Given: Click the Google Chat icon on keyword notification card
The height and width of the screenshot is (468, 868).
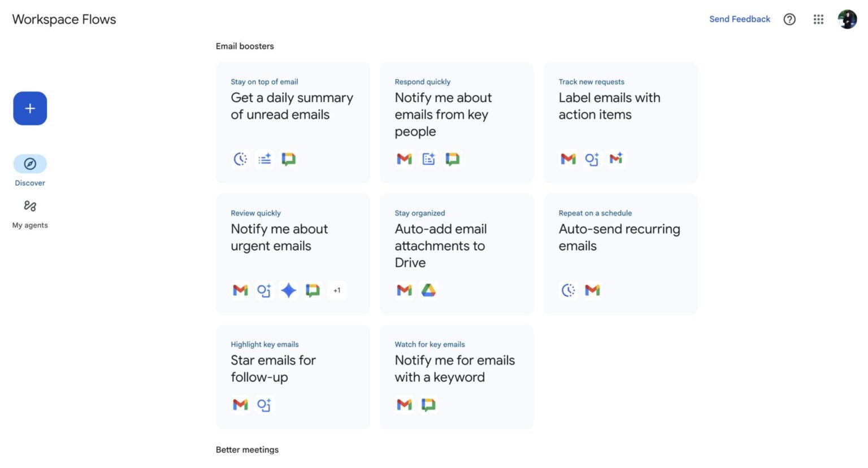Looking at the screenshot, I should click(x=428, y=404).
